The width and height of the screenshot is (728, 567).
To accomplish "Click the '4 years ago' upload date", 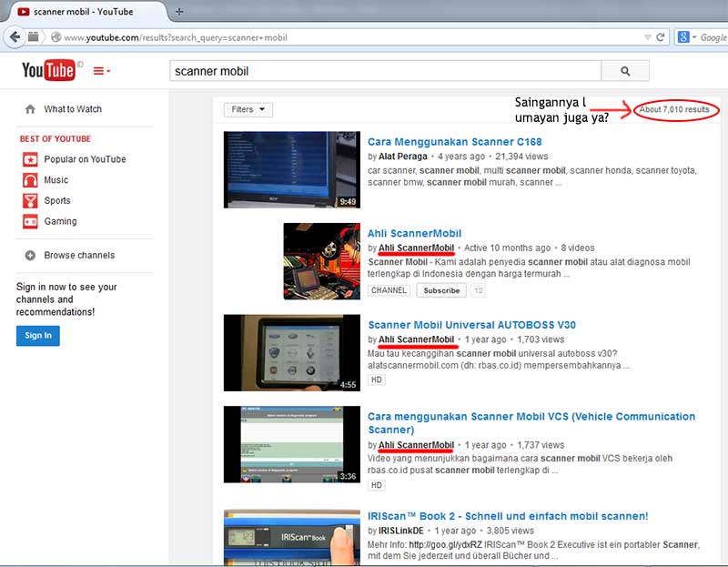I will [461, 157].
